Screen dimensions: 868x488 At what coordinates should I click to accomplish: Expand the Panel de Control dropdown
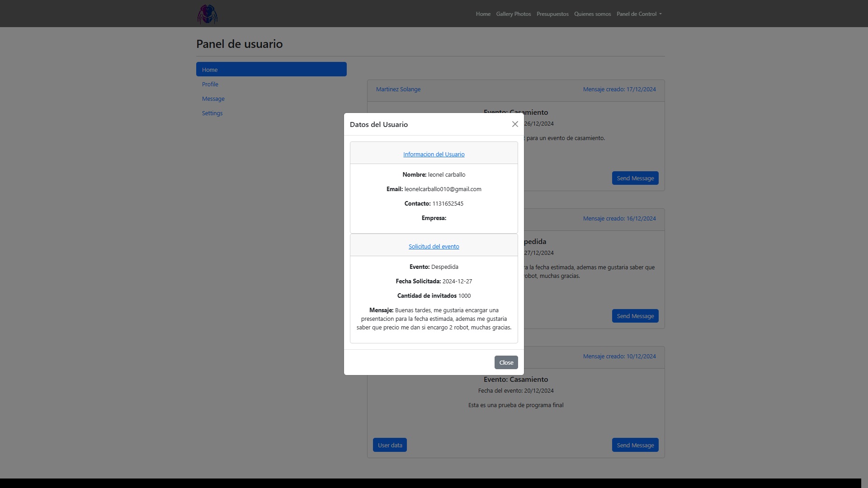coord(639,14)
